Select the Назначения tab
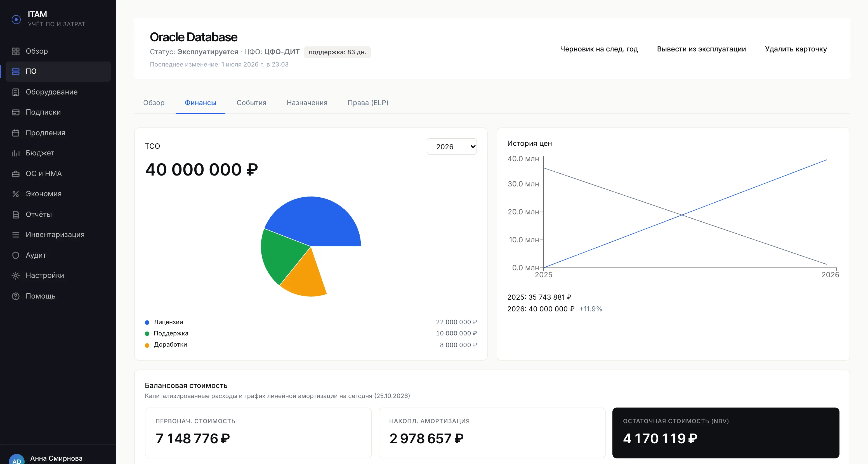Screen dimensions: 868x464 click(307, 103)
